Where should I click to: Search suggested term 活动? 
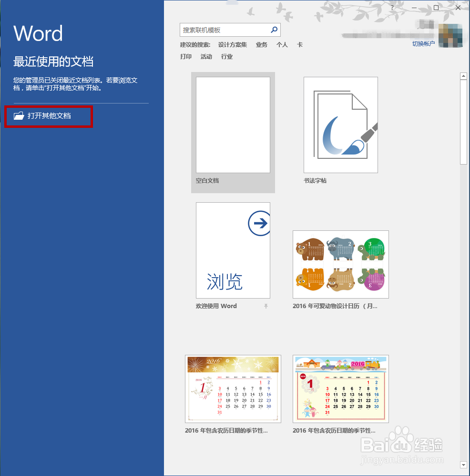click(x=206, y=56)
